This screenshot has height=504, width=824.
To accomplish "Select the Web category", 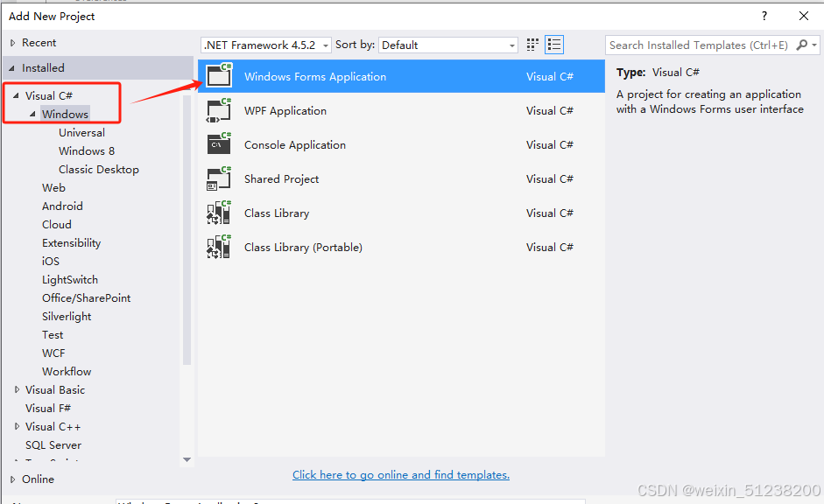I will pyautogui.click(x=53, y=187).
